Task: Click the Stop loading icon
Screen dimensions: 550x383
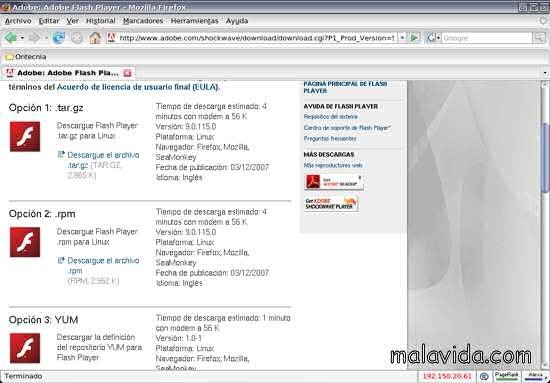Action: click(77, 38)
